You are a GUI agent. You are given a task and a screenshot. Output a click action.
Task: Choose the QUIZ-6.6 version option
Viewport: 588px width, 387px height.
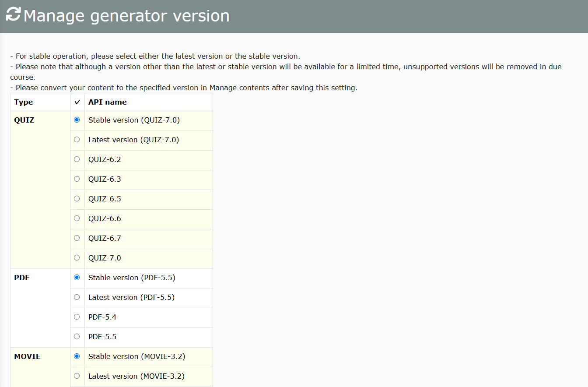click(77, 218)
